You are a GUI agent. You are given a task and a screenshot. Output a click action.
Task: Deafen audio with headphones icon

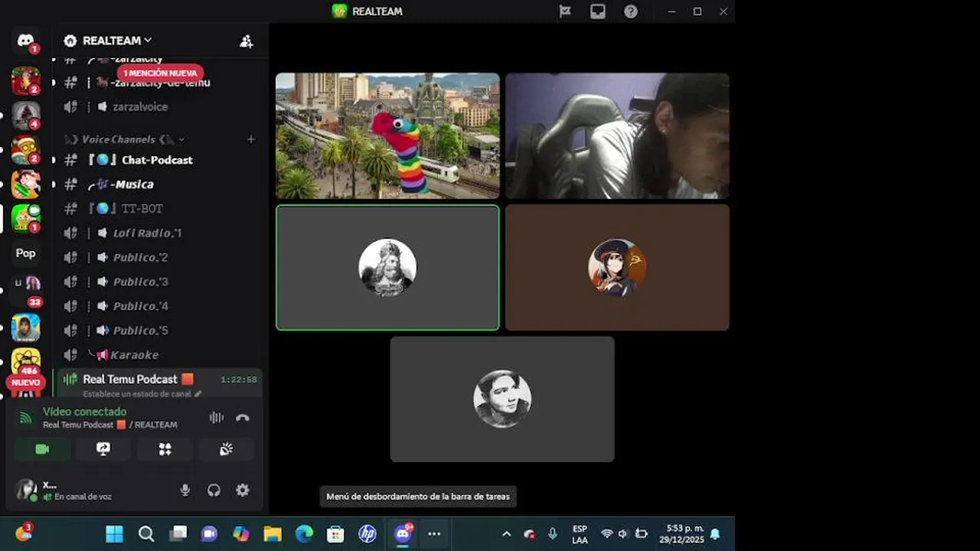tap(214, 491)
